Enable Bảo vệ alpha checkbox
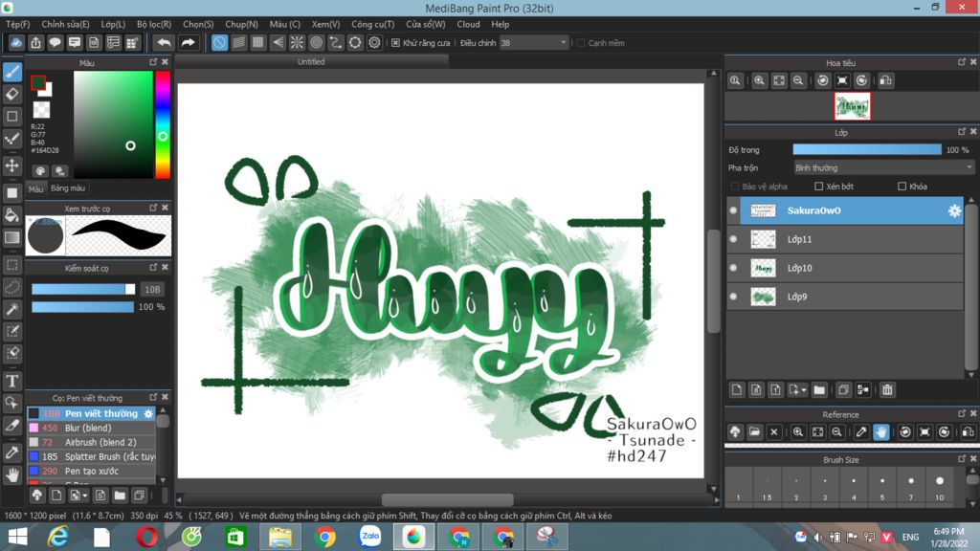The width and height of the screenshot is (980, 551). [735, 187]
